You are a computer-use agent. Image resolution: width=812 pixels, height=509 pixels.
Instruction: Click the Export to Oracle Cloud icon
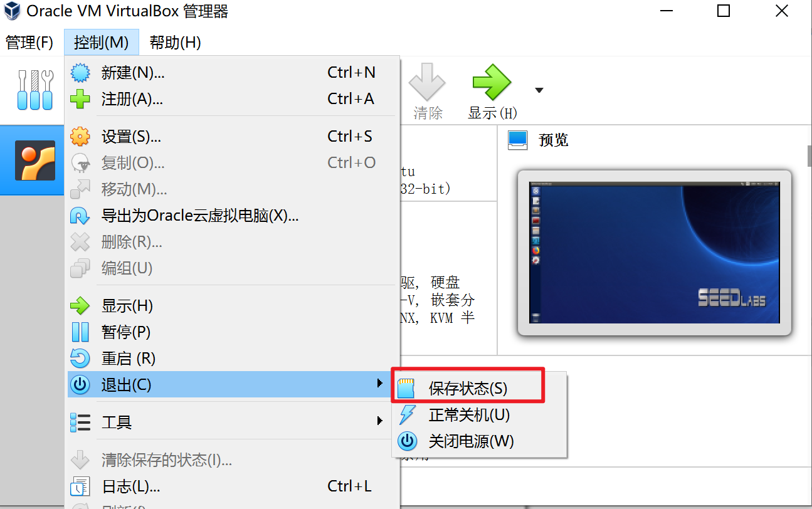click(80, 216)
